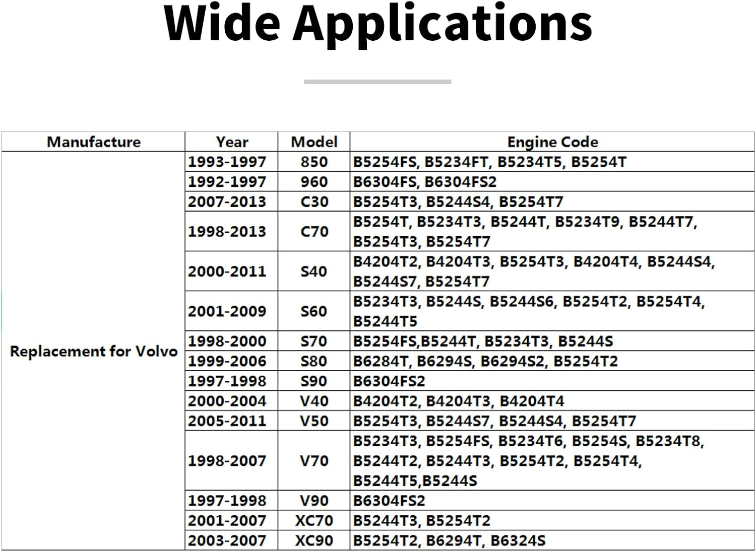Click the S70 model cell
Screen dimensions: 756x552
click(x=314, y=341)
